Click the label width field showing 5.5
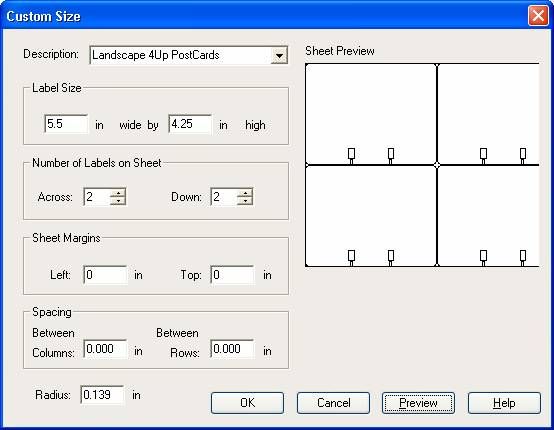 coord(66,124)
